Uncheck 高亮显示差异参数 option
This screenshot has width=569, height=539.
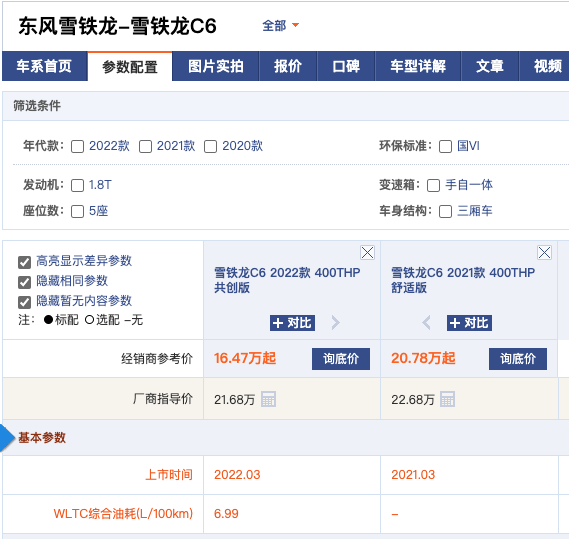point(24,262)
